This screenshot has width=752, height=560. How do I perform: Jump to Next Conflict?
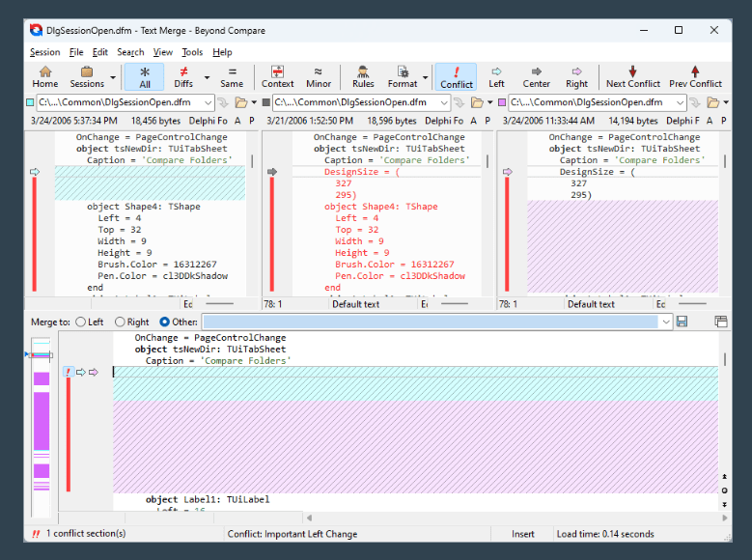[633, 77]
